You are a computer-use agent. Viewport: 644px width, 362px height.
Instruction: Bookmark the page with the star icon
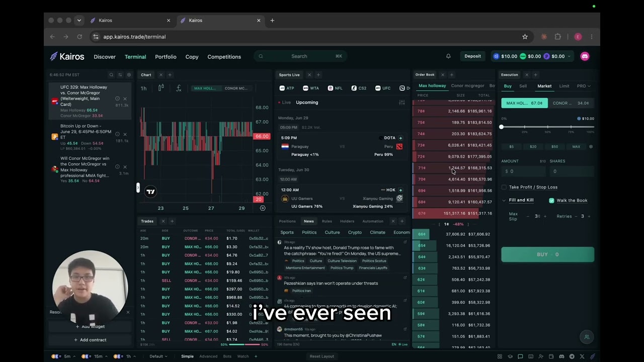525,37
